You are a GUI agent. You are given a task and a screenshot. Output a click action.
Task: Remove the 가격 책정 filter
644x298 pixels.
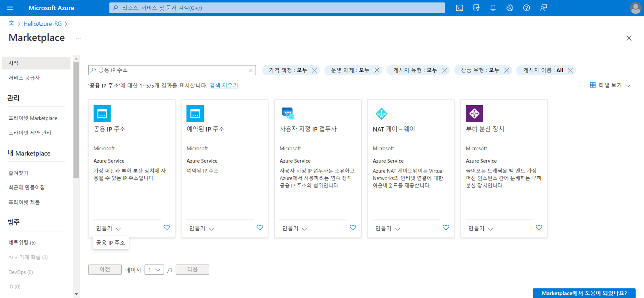[315, 70]
